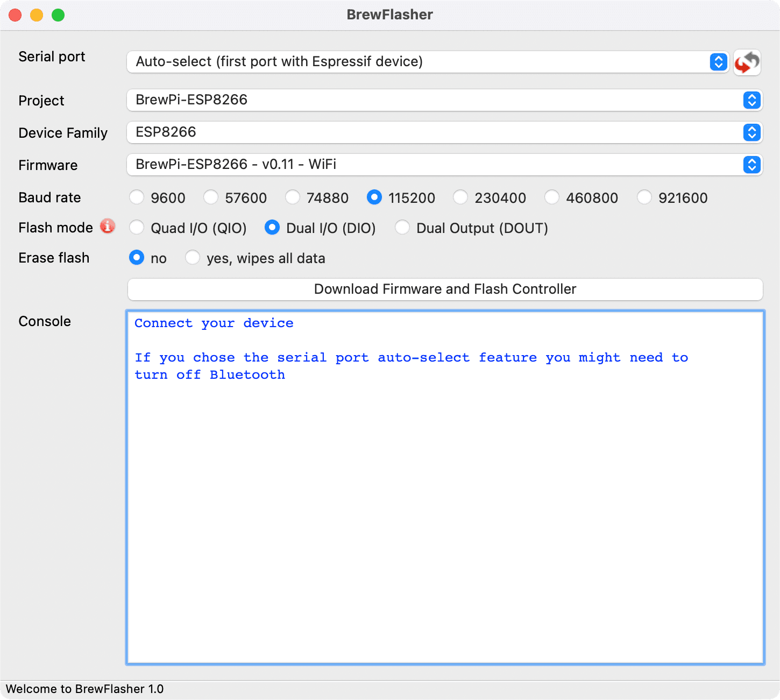Click the 'turn off Bluetooth' console text
Screen dimensions: 780x700
pyautogui.click(x=210, y=374)
